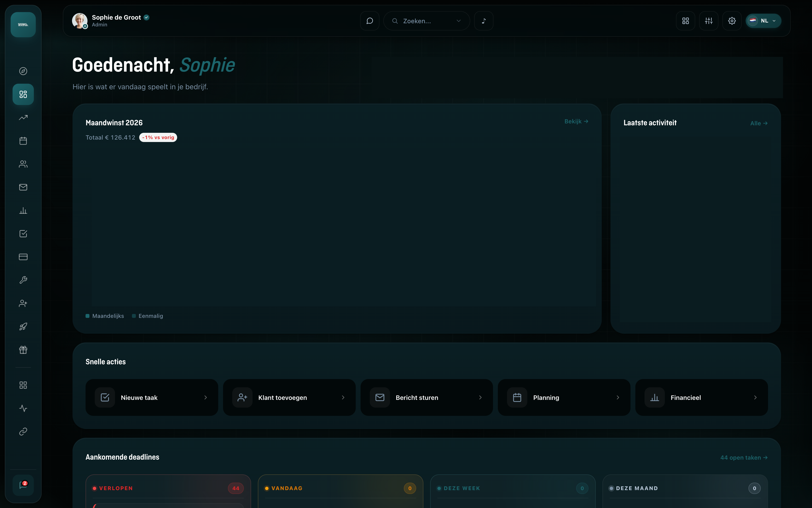Open the calendar icon in sidebar
The image size is (812, 508).
click(x=23, y=141)
